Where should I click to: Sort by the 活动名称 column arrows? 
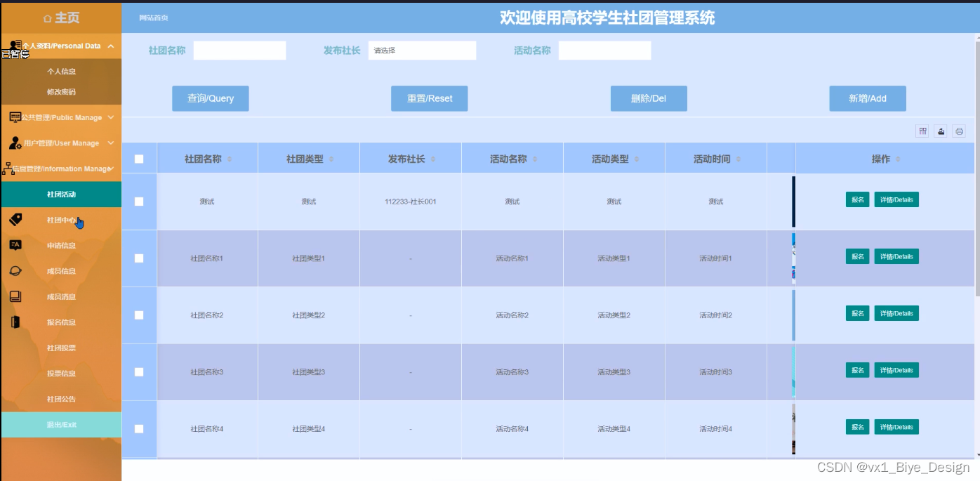535,159
